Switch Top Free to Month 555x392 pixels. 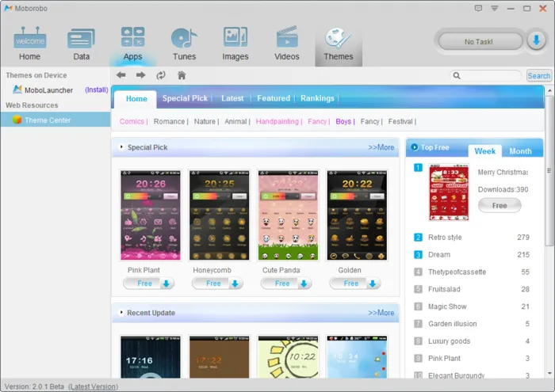tap(520, 151)
